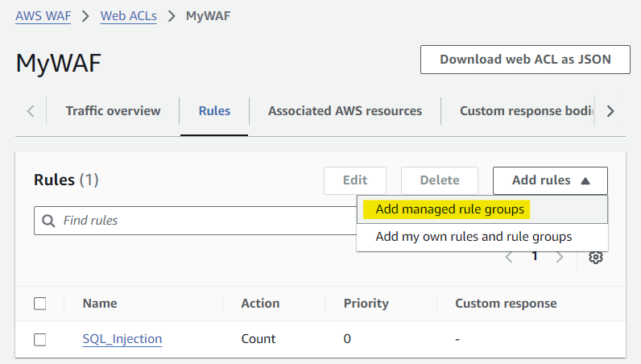Image resolution: width=641 pixels, height=364 pixels.
Task: Open the SQL_Injection rule link
Action: tap(122, 339)
